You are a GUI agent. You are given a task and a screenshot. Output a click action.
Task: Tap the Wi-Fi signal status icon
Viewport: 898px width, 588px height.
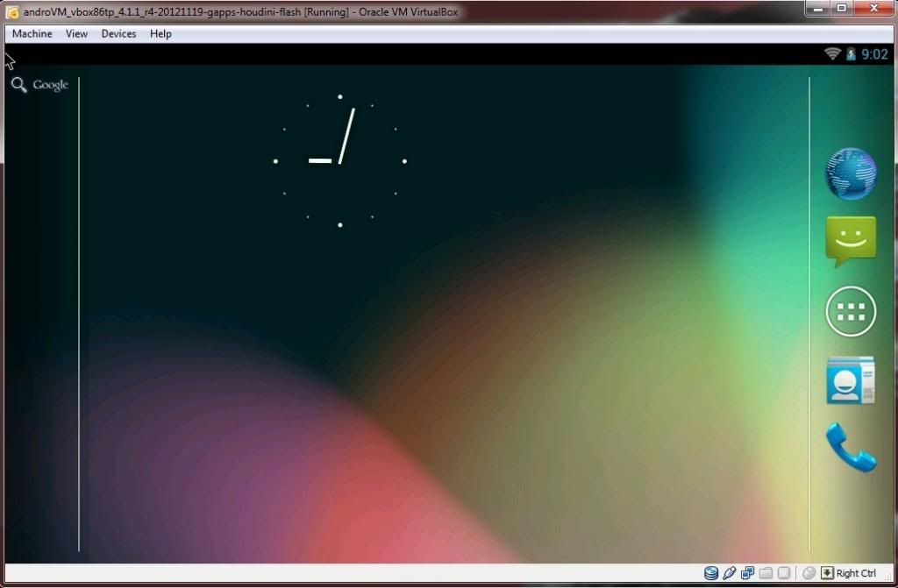832,53
